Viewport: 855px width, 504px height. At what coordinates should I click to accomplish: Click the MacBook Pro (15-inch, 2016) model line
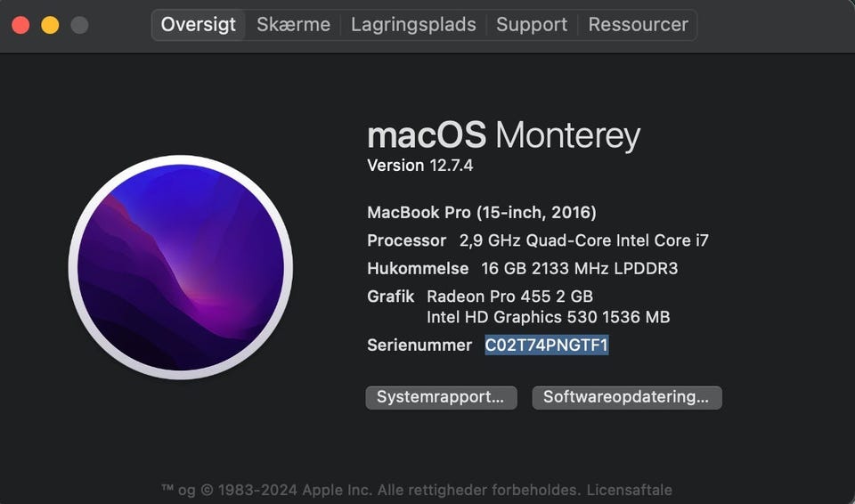click(482, 213)
